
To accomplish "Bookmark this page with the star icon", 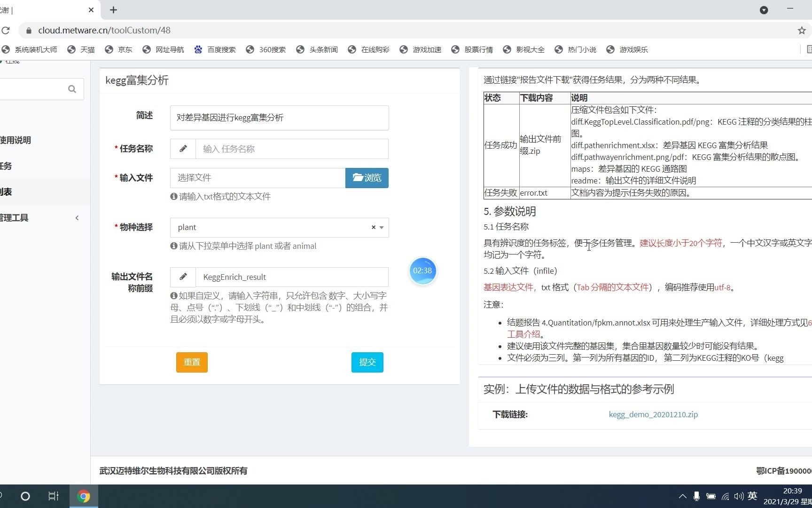I will pos(802,31).
